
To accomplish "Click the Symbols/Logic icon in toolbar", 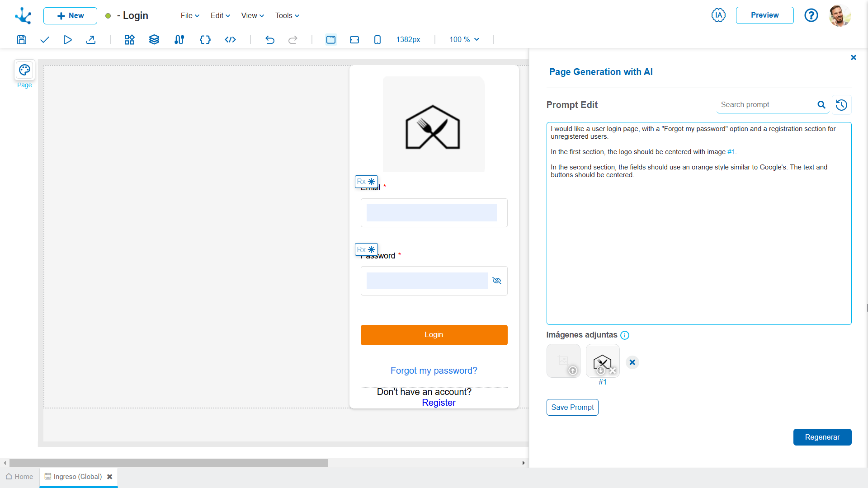I will (x=204, y=39).
